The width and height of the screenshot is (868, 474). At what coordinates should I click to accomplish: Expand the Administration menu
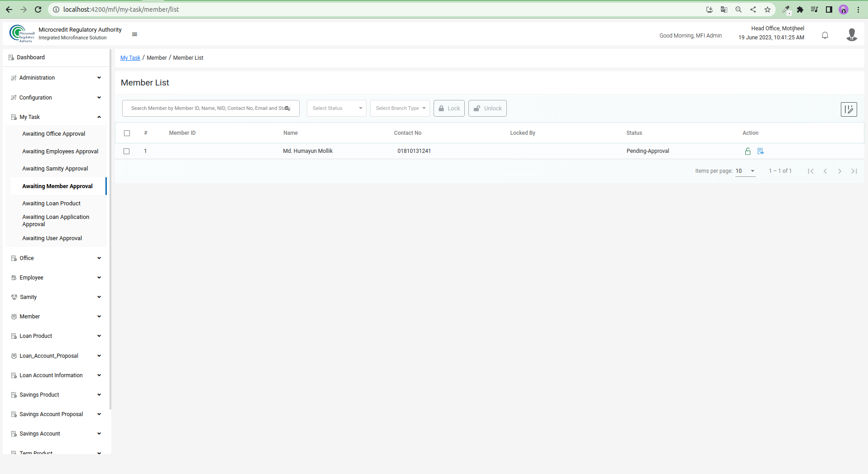click(x=56, y=78)
